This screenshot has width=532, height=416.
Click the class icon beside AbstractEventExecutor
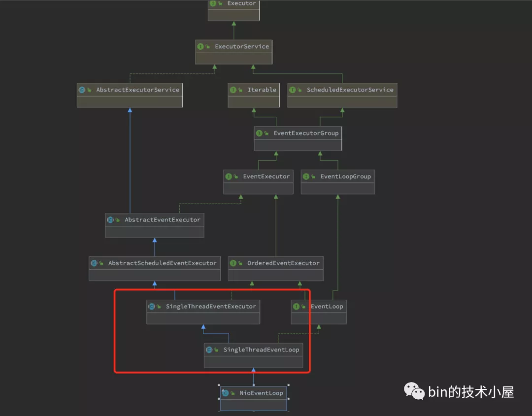click(110, 220)
